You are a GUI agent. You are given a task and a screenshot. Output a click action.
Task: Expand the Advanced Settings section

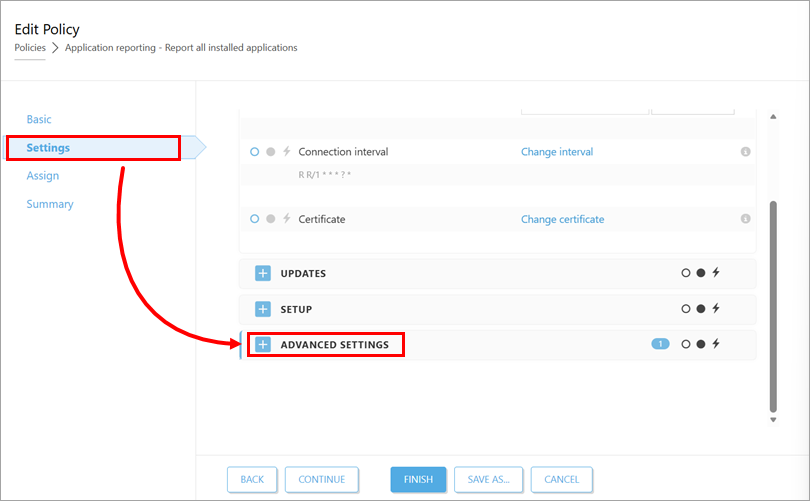click(x=263, y=345)
